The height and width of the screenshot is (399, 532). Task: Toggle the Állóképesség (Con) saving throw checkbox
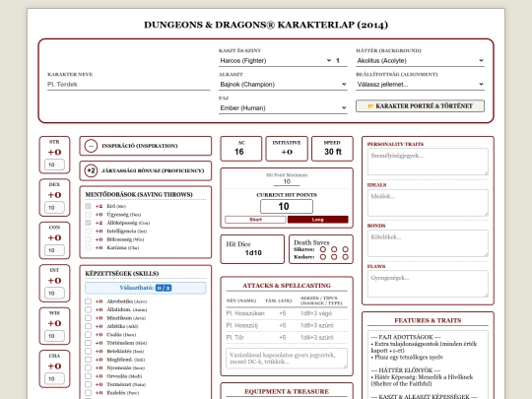(89, 223)
